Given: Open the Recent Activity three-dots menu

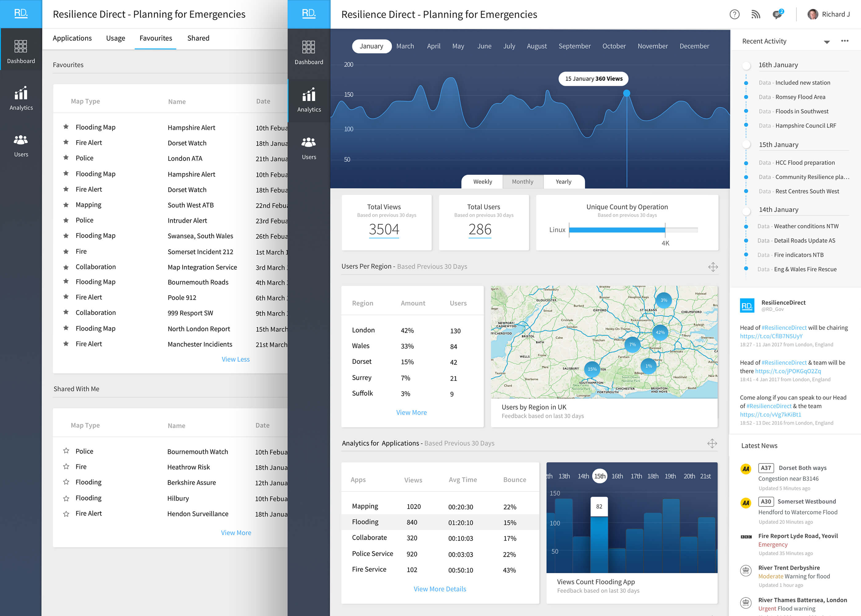Looking at the screenshot, I should (844, 41).
